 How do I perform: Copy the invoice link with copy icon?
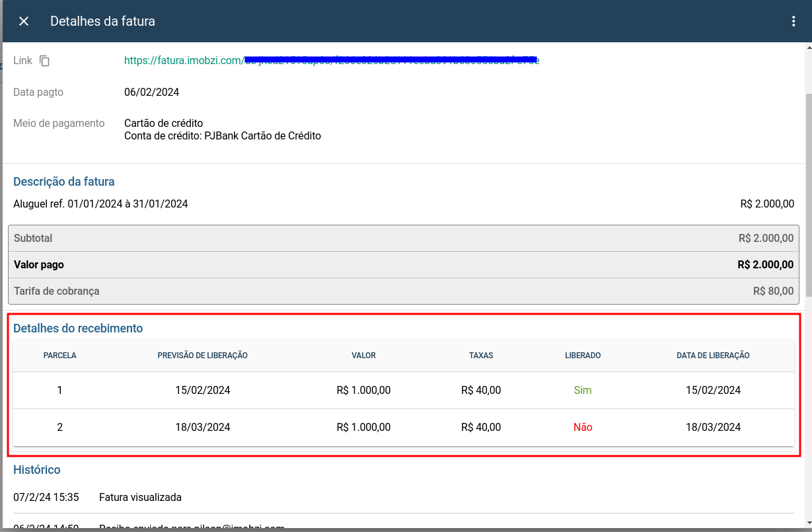pos(44,61)
